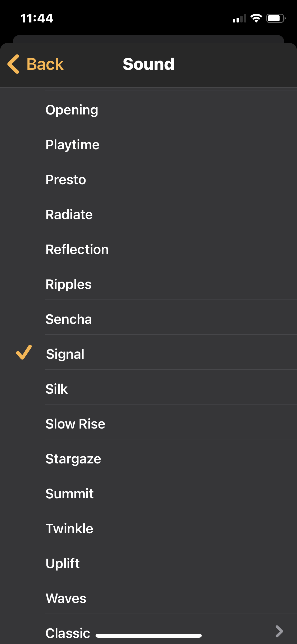This screenshot has width=297, height=644.
Task: Tap the home indicator bar
Action: [x=148, y=636]
